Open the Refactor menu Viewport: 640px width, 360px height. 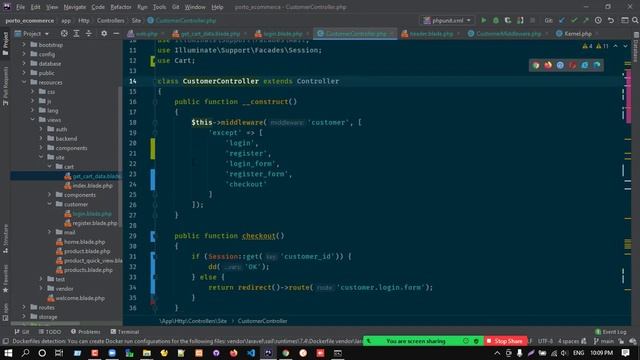tap(121, 7)
